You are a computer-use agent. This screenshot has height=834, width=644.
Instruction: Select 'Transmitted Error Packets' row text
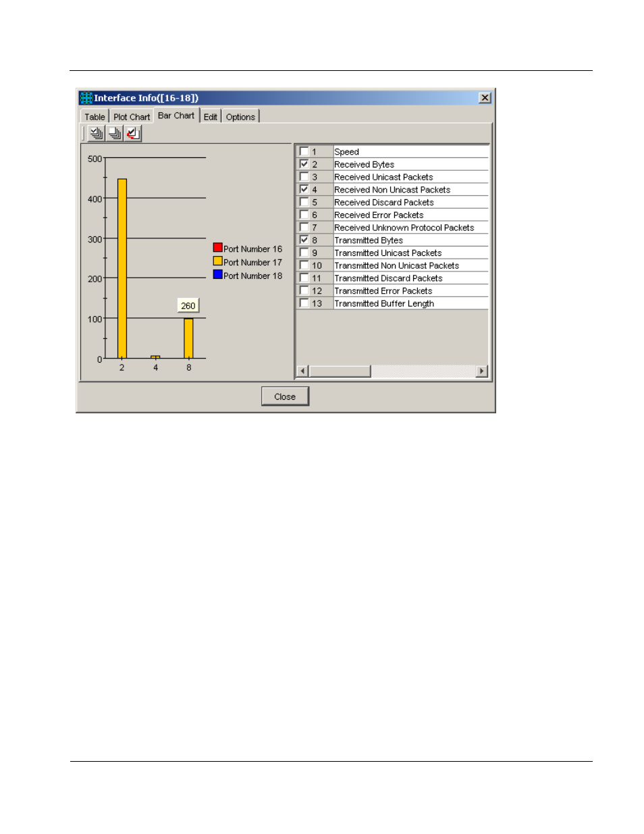tap(383, 291)
